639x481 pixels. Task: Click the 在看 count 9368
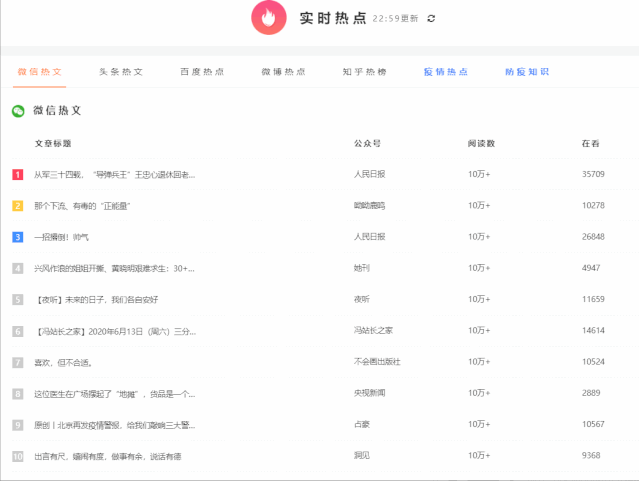click(591, 456)
